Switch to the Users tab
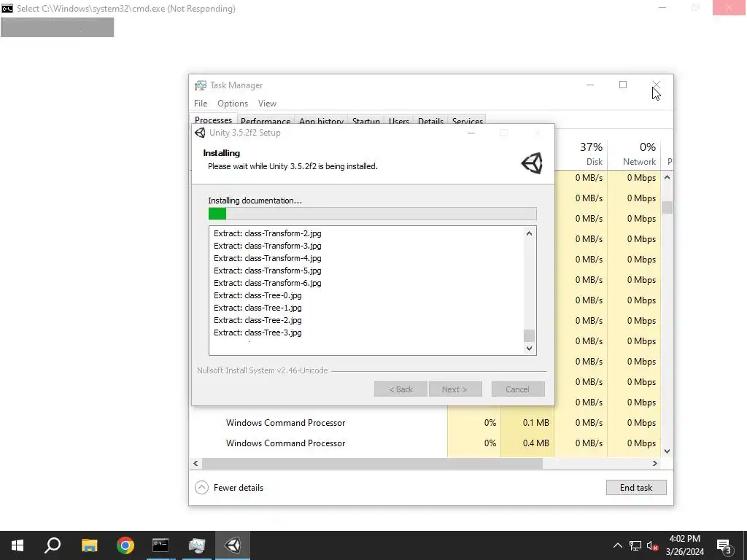Viewport: 747px width, 560px height. [x=399, y=121]
